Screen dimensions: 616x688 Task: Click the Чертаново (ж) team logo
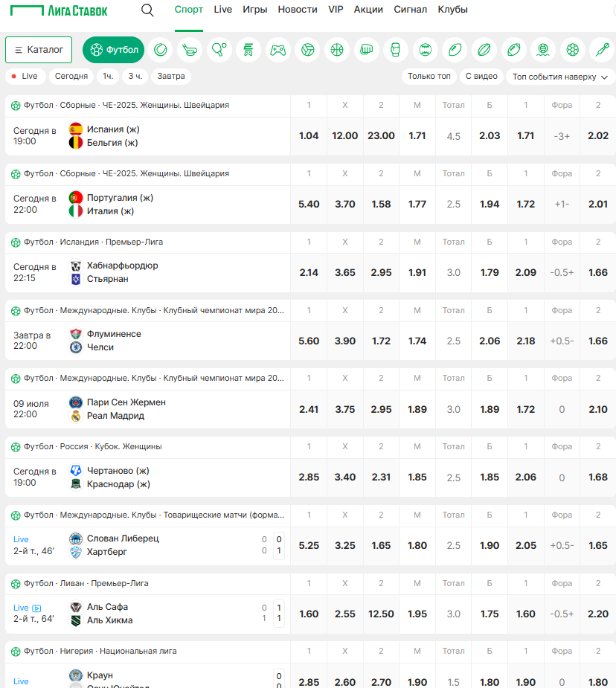coord(76,471)
